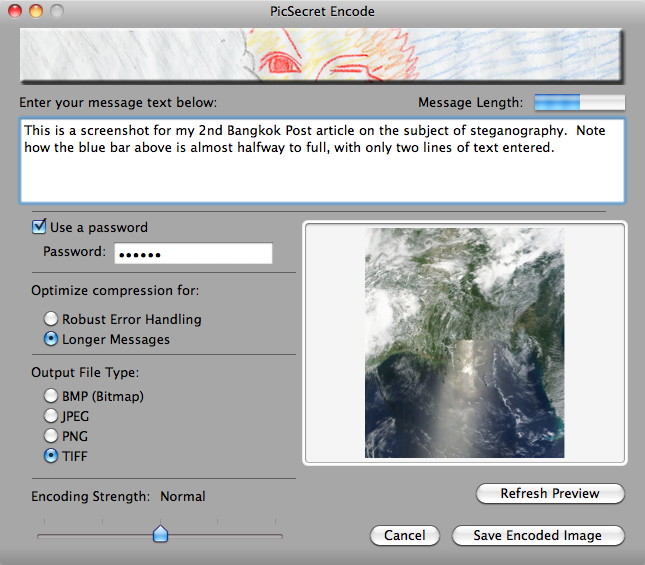Click Save Encoded Image button
The width and height of the screenshot is (645, 565).
pyautogui.click(x=538, y=535)
